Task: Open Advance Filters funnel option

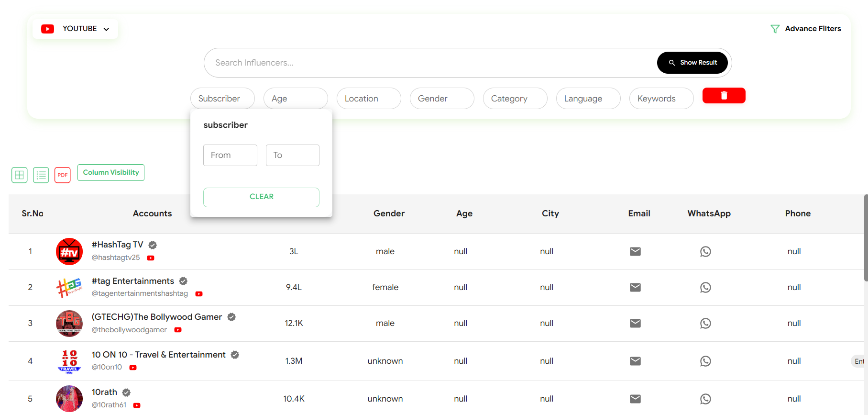Action: tap(806, 29)
